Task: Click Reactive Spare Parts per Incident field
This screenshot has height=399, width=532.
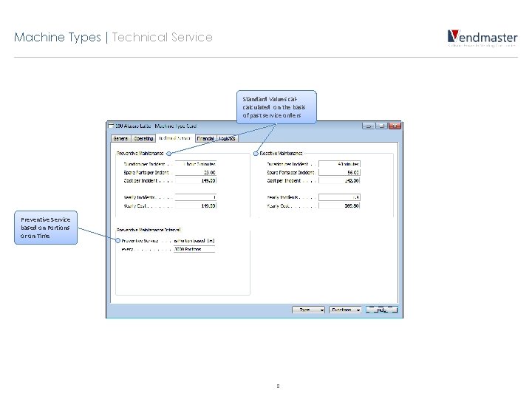Action: 339,172
